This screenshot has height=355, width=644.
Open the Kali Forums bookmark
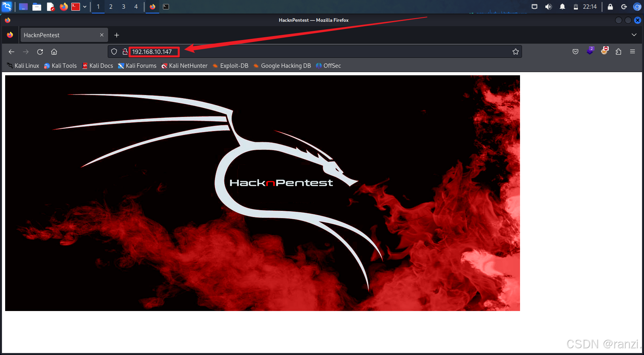point(137,66)
